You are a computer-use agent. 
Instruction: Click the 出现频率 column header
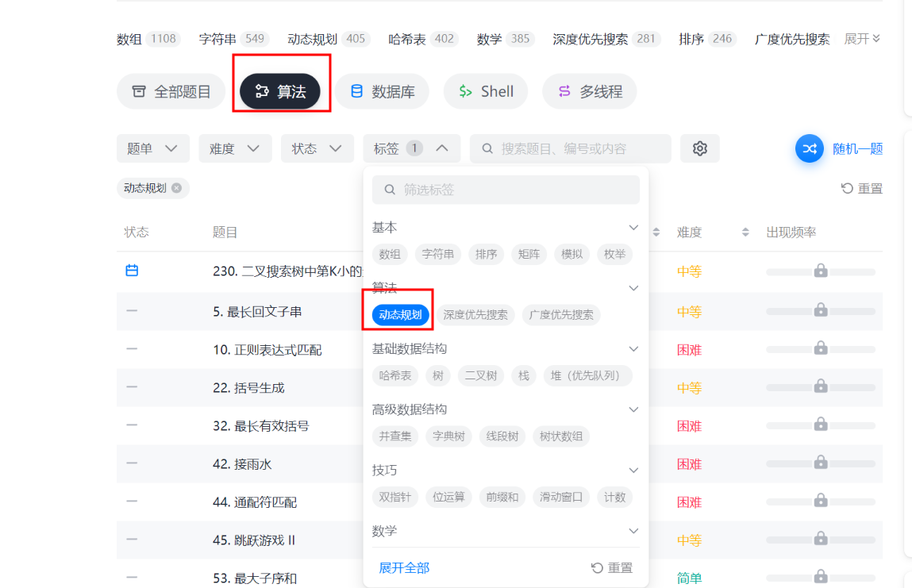(x=791, y=233)
